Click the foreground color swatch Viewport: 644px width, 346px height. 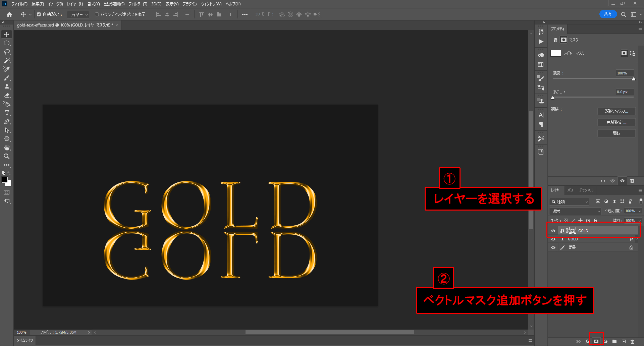5,180
